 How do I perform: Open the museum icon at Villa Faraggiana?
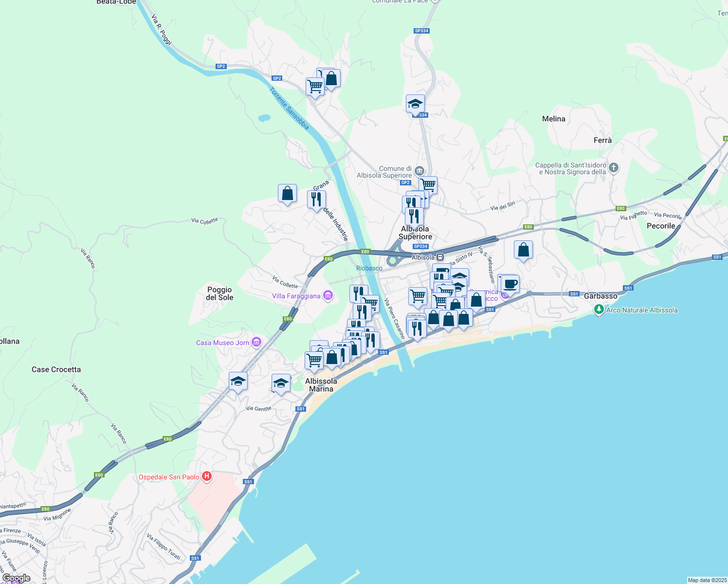(328, 295)
